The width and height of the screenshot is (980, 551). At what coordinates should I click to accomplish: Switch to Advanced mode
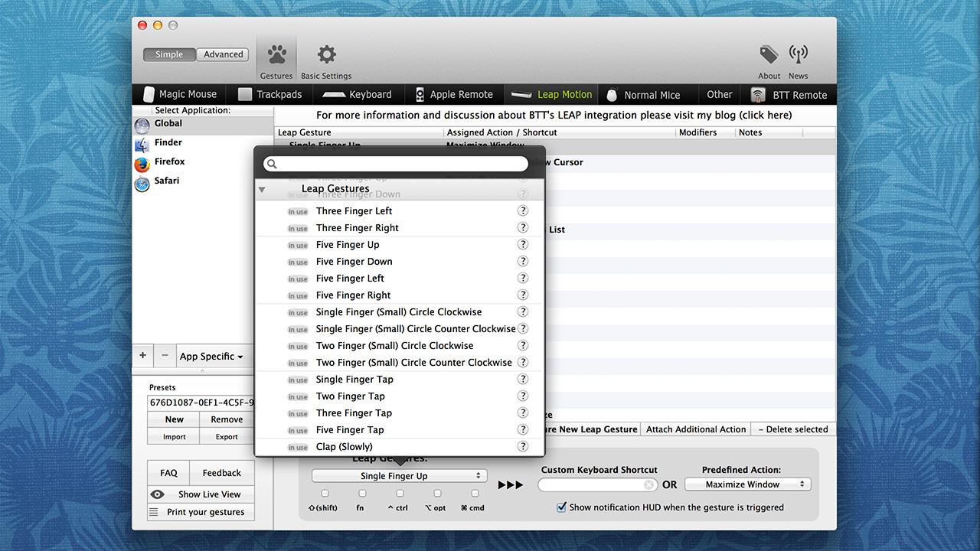(223, 54)
